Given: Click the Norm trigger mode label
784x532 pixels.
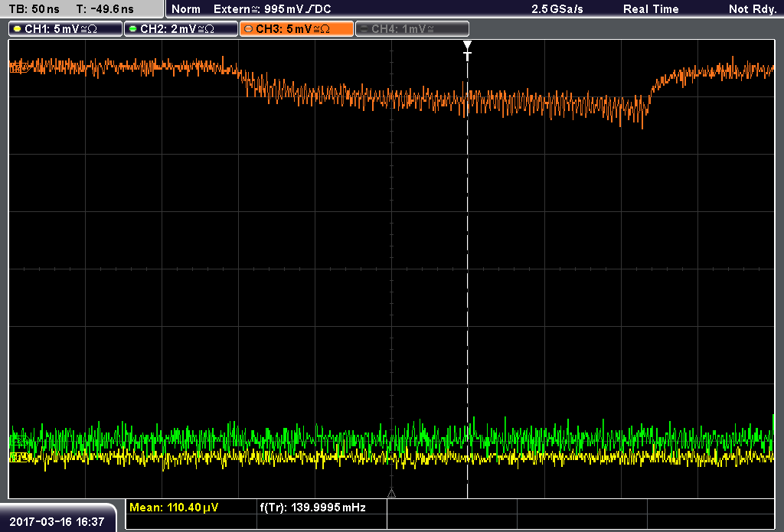Looking at the screenshot, I should tap(186, 9).
